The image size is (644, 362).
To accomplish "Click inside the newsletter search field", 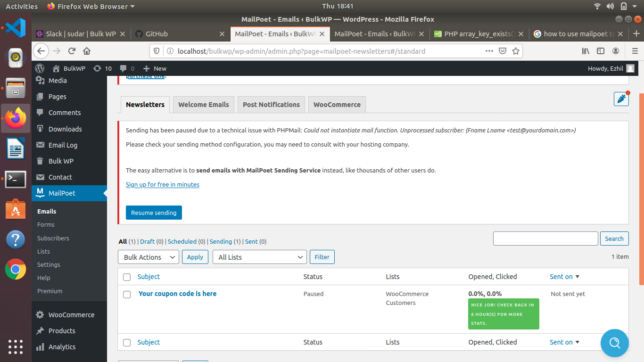I will [x=545, y=238].
